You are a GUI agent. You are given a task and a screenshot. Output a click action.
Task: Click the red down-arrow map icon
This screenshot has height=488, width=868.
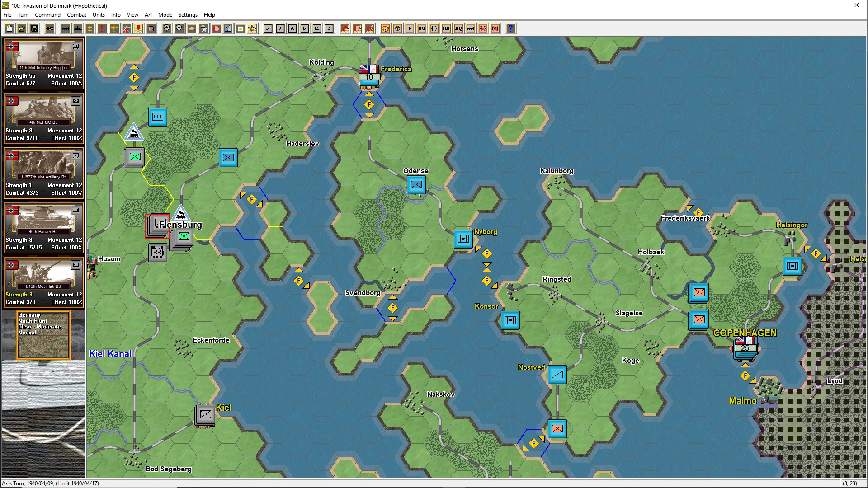click(139, 28)
